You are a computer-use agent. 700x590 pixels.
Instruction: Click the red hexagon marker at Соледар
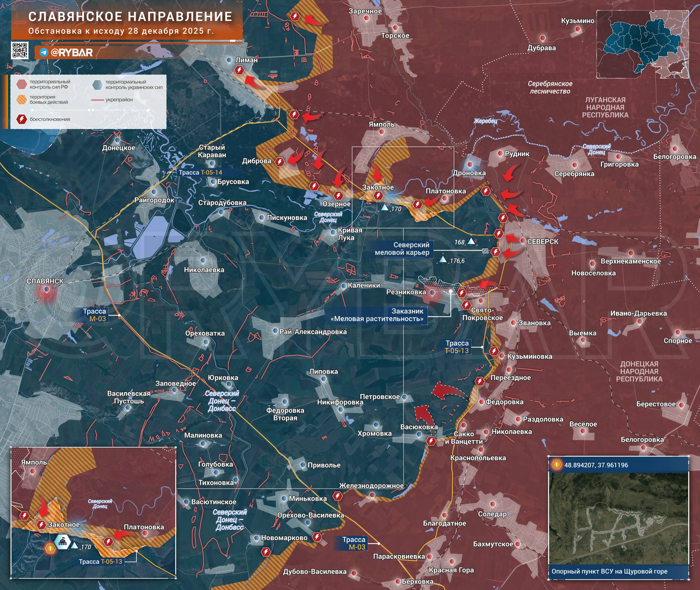tap(494, 504)
